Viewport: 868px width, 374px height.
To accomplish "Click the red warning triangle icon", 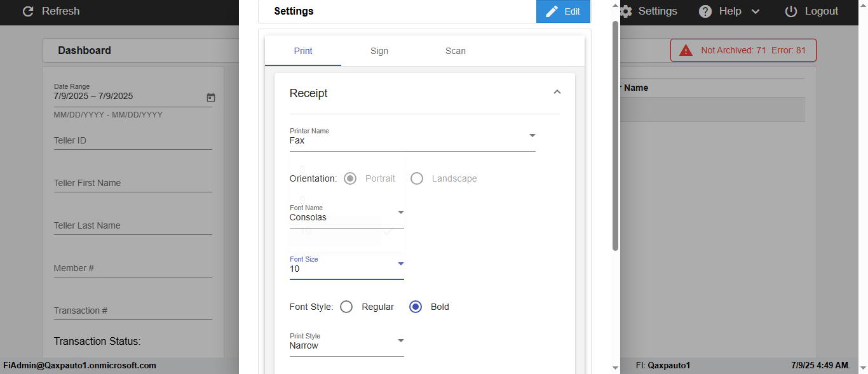I will (x=686, y=50).
